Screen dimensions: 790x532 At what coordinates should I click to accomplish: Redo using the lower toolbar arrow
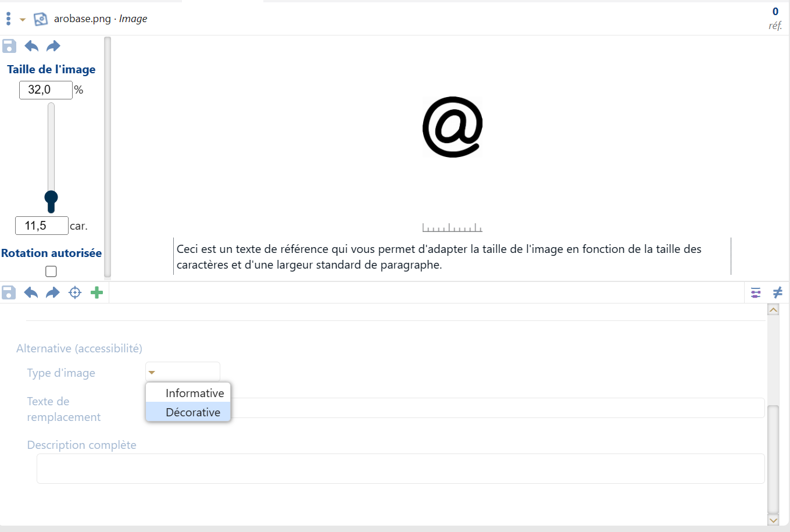pos(53,292)
